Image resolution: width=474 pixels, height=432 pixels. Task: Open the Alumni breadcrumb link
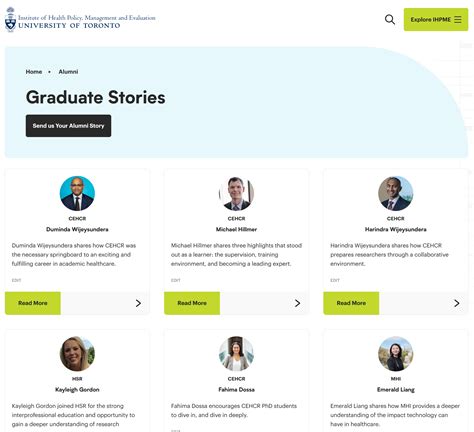(68, 72)
